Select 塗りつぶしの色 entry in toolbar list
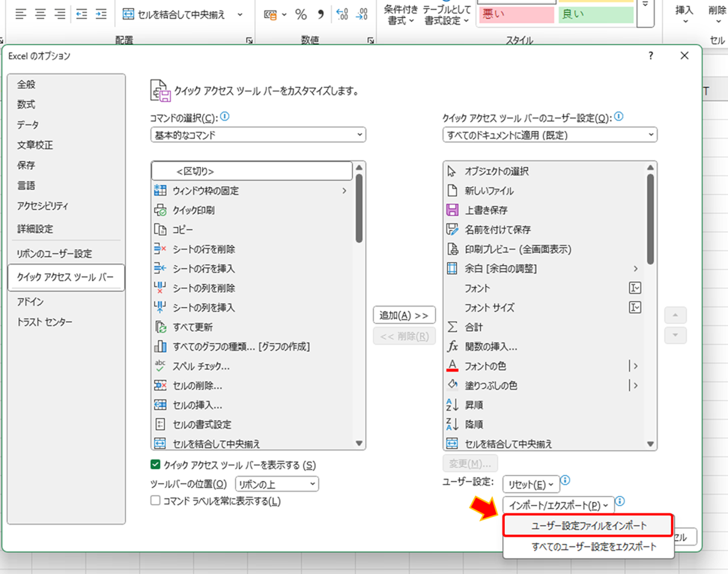 point(545,385)
